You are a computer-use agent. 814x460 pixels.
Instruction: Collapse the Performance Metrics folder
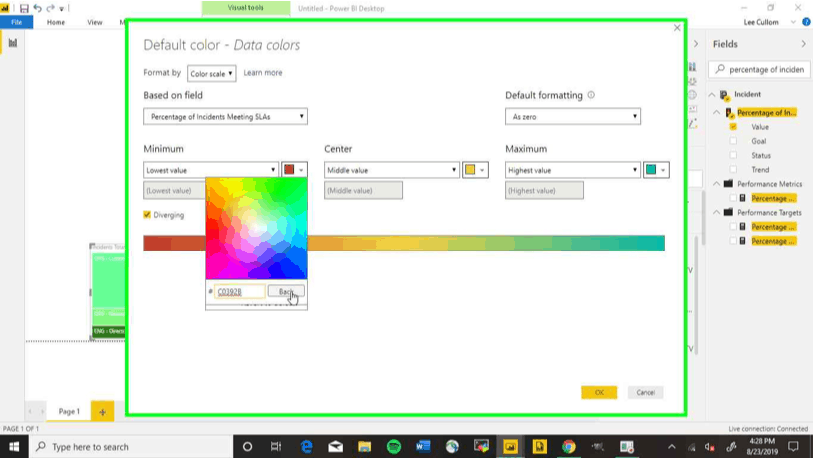pyautogui.click(x=716, y=184)
